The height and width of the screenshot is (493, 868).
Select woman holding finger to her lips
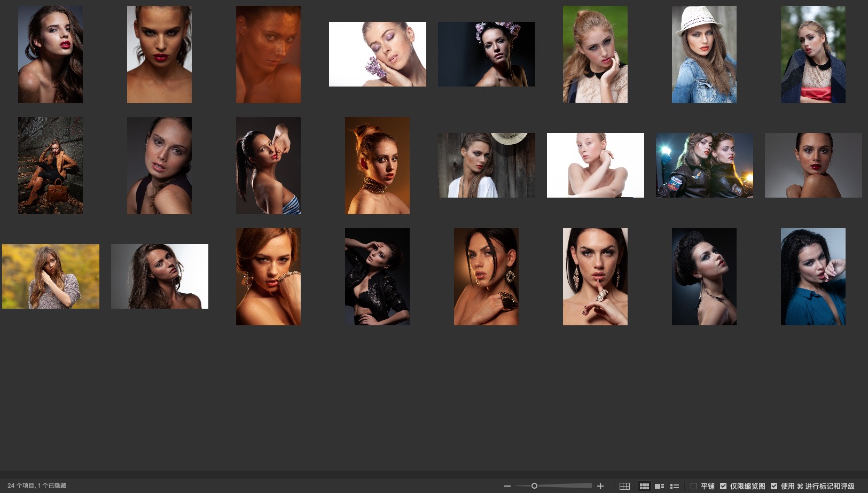point(595,277)
